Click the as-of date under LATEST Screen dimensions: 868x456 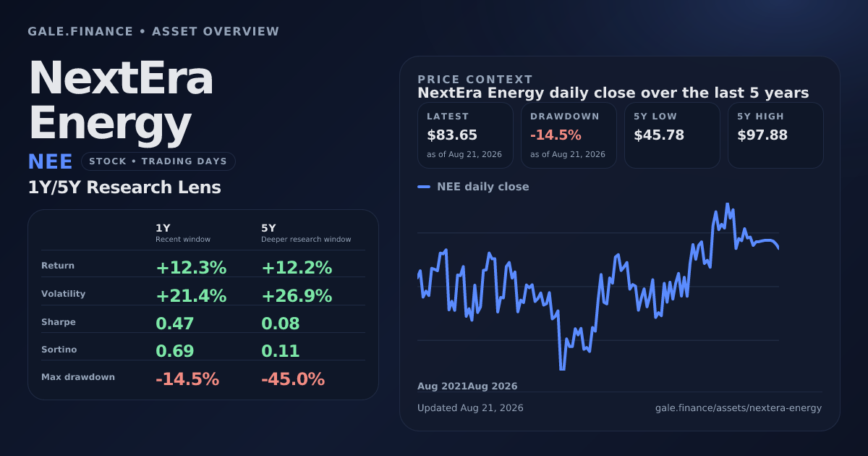tap(464, 154)
